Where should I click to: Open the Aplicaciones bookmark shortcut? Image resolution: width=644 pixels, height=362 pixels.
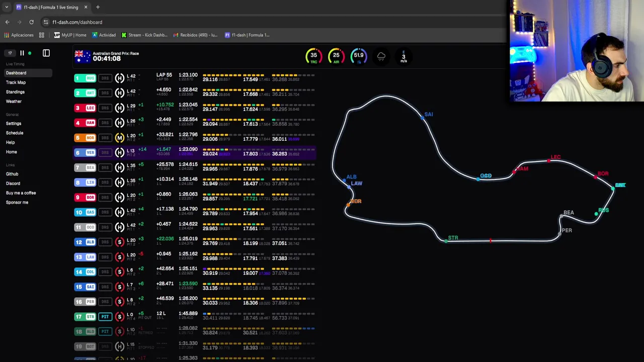[19, 35]
